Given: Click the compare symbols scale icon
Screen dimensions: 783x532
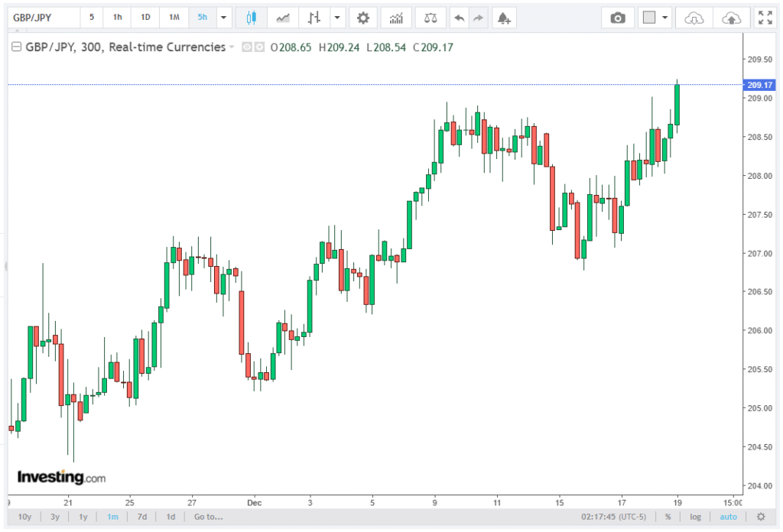Looking at the screenshot, I should tap(430, 18).
